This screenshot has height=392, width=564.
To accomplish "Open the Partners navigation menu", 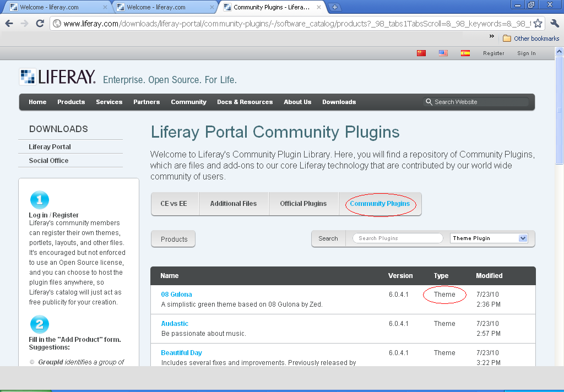I will click(x=147, y=102).
